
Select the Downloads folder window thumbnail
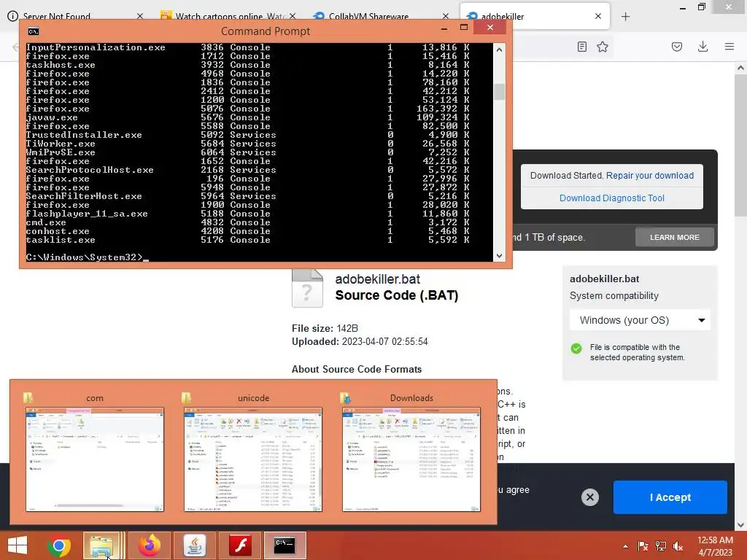(x=411, y=459)
